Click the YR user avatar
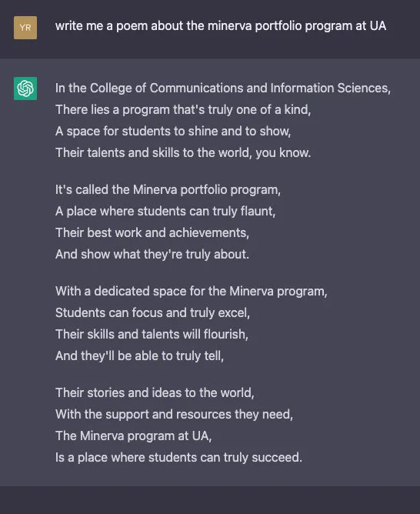Viewport: 420px width, 514px height. (x=25, y=28)
